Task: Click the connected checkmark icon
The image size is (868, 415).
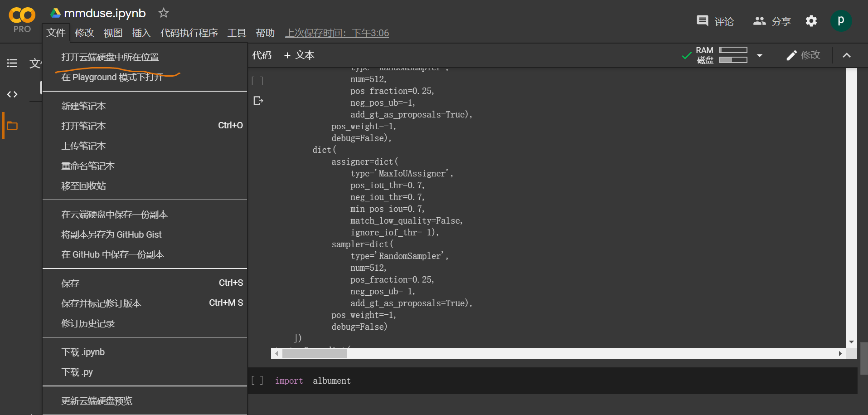Action: 687,55
